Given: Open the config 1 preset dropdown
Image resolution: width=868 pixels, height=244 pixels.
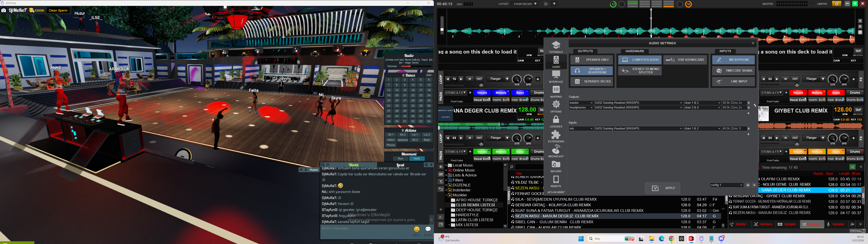Looking at the screenshot, I should pos(726,185).
